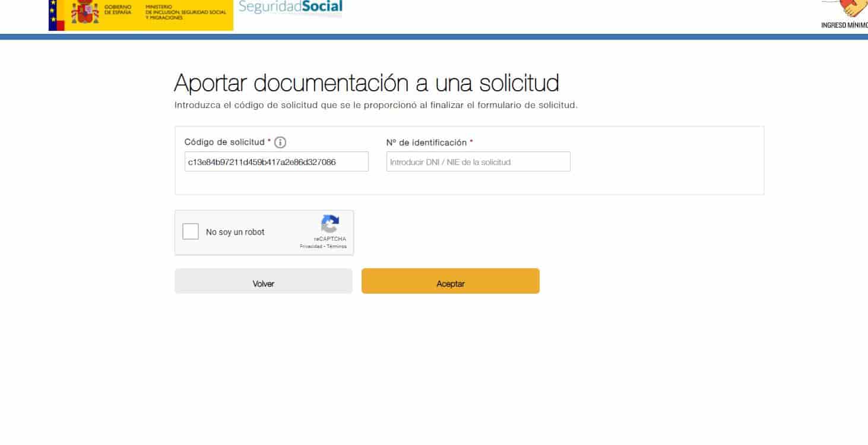
Task: Click the Aportar documentación heading
Action: 366,82
